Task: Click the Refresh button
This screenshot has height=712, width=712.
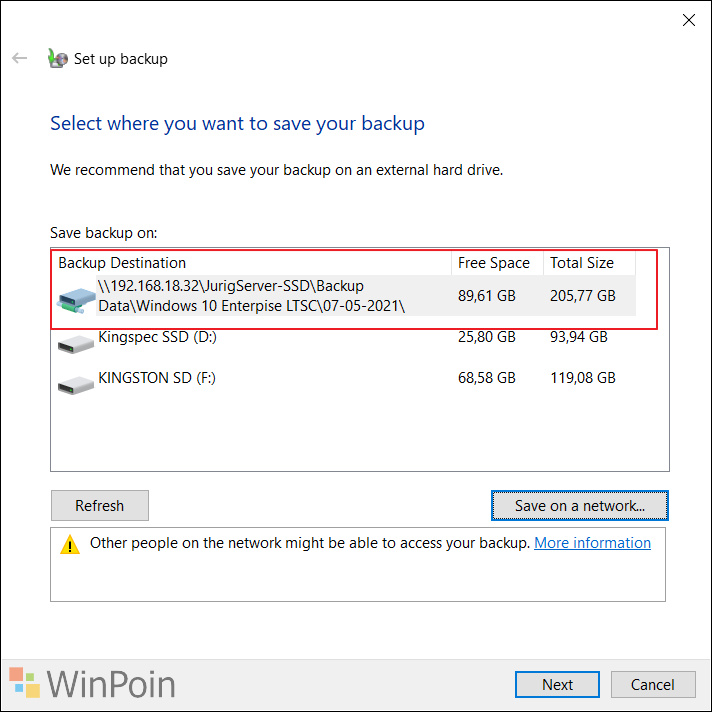Action: pyautogui.click(x=100, y=505)
